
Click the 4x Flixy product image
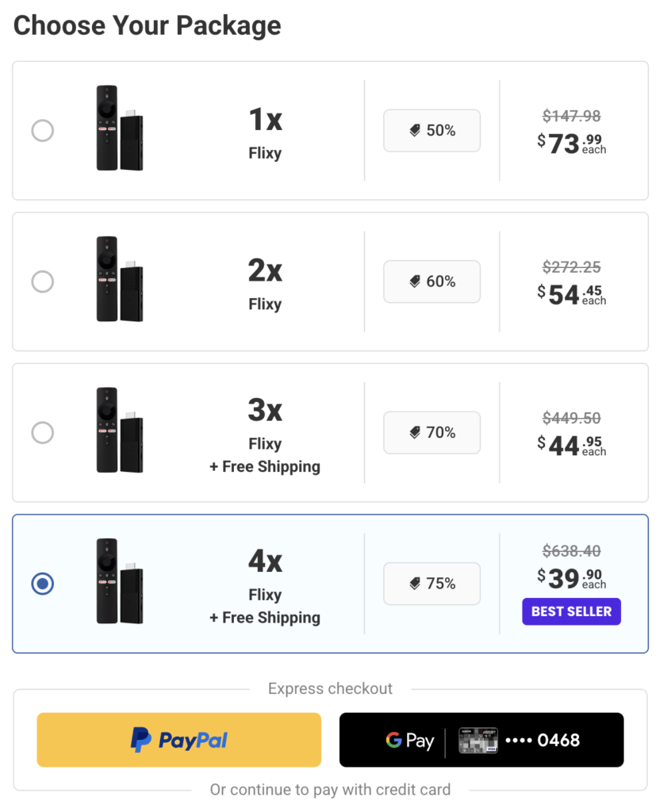119,580
